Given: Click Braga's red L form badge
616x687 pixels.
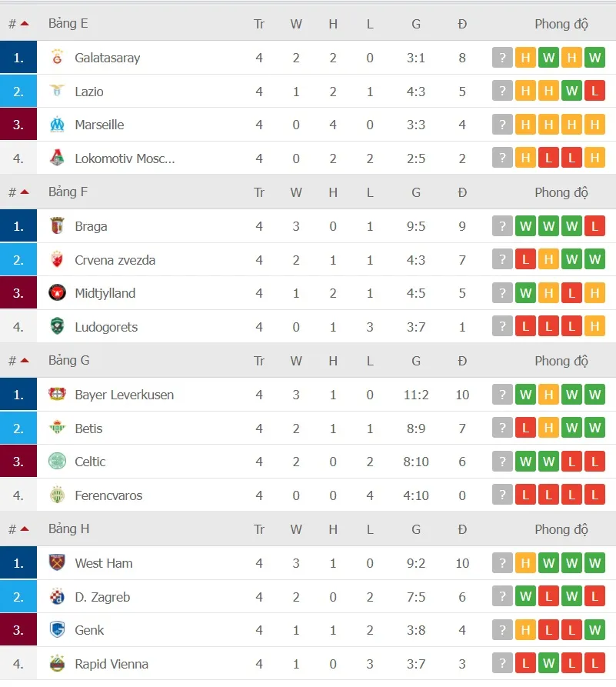Looking at the screenshot, I should click(595, 225).
